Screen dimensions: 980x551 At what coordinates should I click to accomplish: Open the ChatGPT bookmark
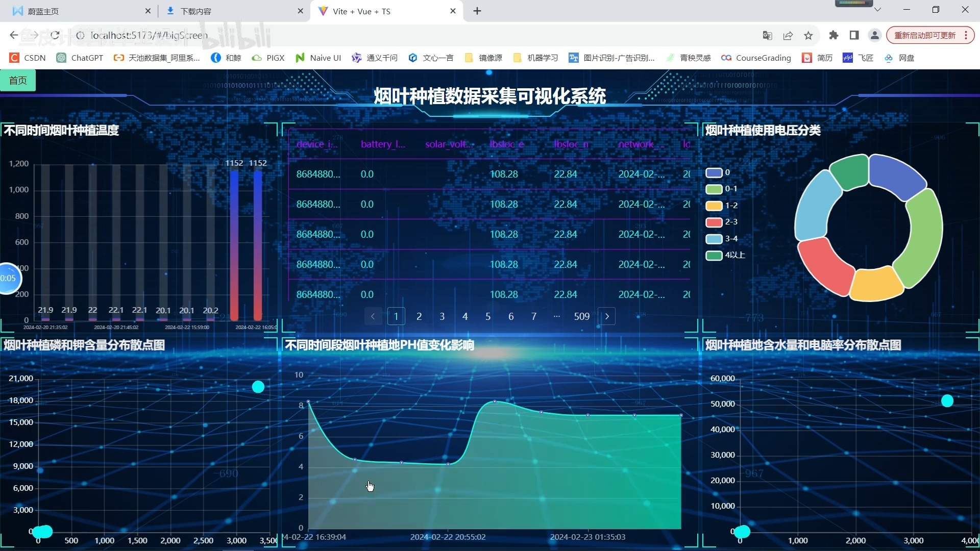click(x=80, y=58)
